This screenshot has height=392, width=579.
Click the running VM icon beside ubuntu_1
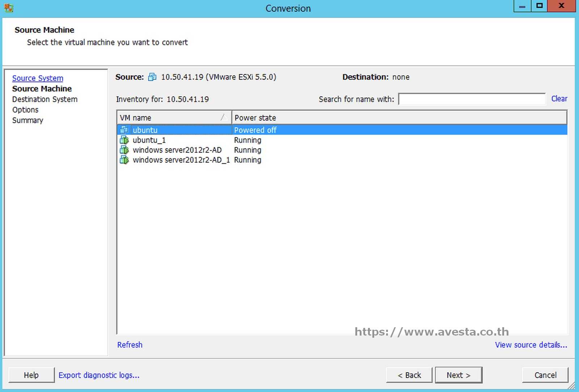tap(124, 140)
